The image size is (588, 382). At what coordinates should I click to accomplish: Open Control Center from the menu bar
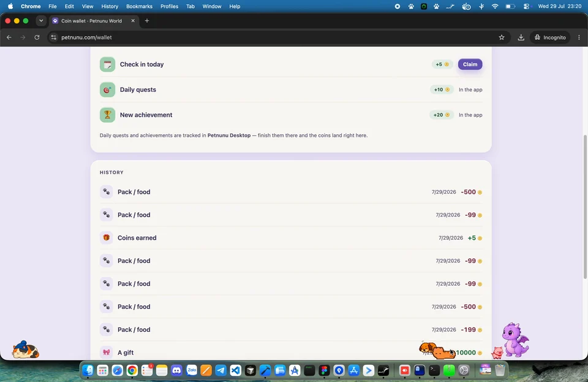coord(527,6)
